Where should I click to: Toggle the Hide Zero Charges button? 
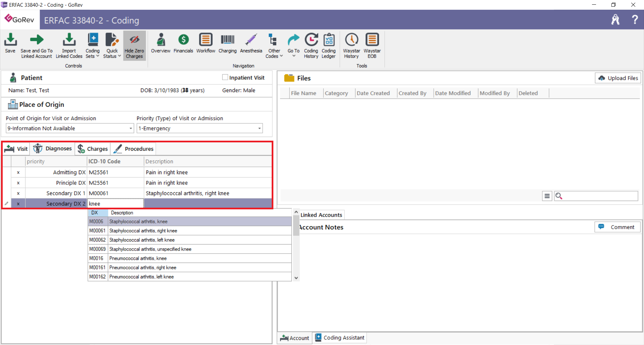(x=135, y=46)
